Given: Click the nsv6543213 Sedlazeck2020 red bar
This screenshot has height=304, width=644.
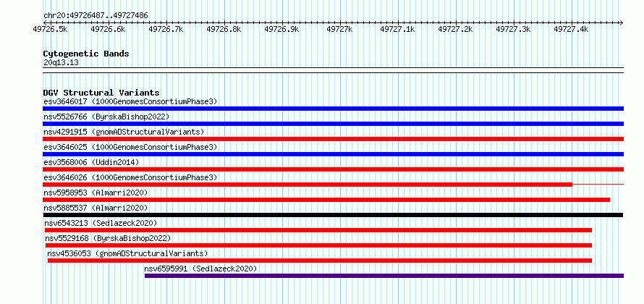Looking at the screenshot, I should (318, 230).
